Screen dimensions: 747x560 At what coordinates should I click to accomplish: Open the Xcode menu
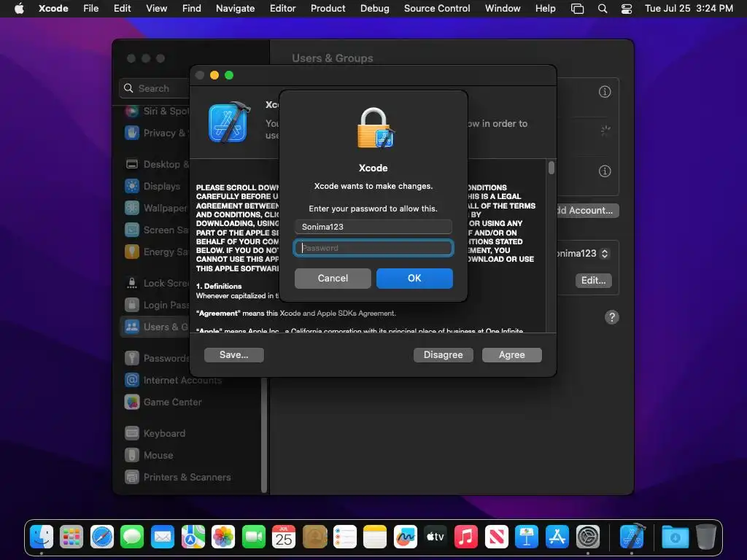53,9
